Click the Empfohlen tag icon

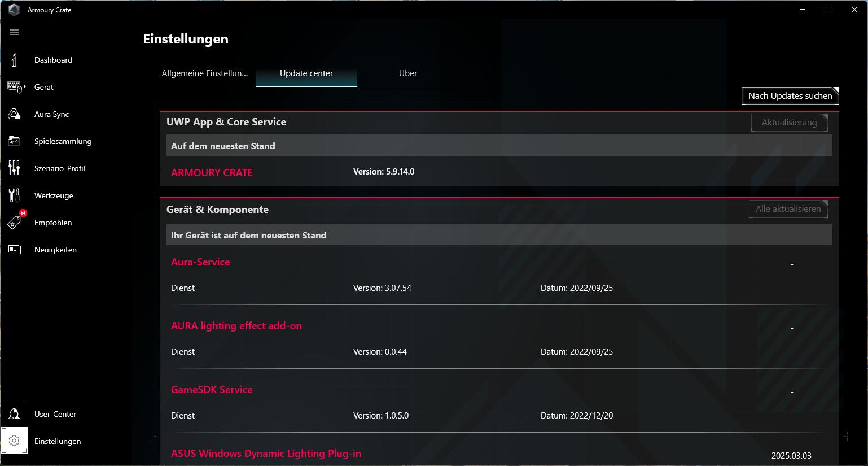click(14, 223)
